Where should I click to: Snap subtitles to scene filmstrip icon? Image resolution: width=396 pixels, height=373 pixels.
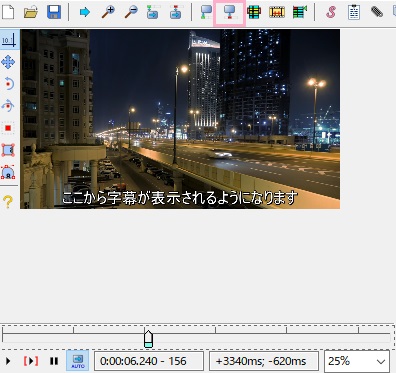tap(277, 12)
